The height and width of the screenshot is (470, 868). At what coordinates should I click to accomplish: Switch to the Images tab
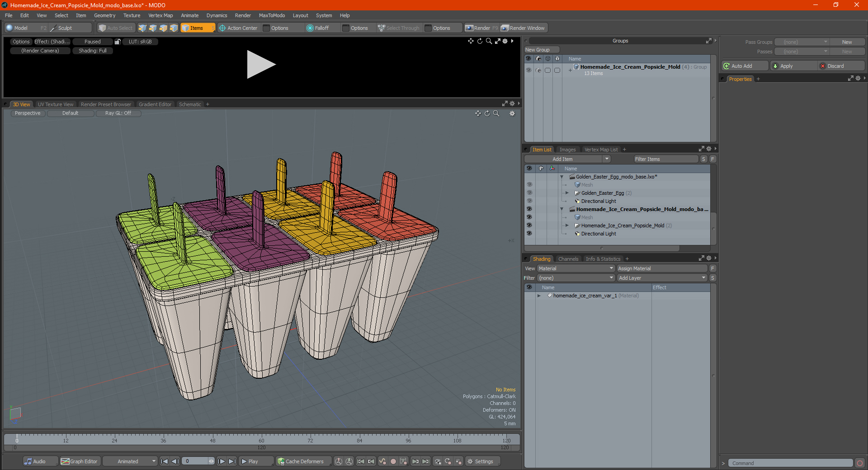(567, 150)
